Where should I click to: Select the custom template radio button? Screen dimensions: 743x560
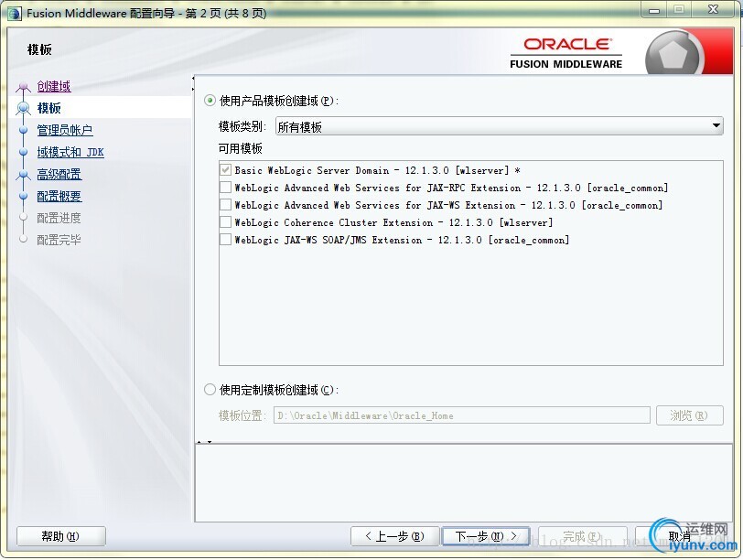[x=210, y=390]
